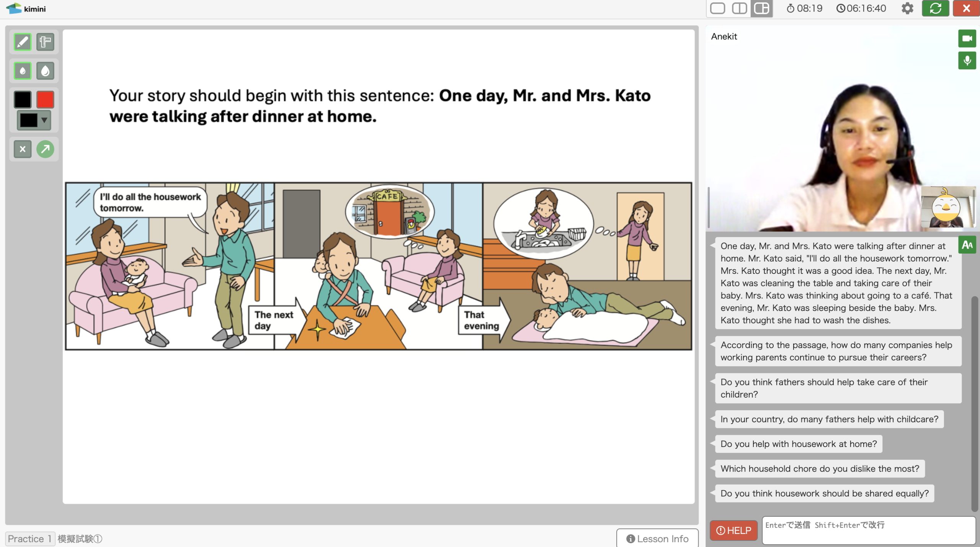
Task: Mute the microphone
Action: tap(967, 61)
